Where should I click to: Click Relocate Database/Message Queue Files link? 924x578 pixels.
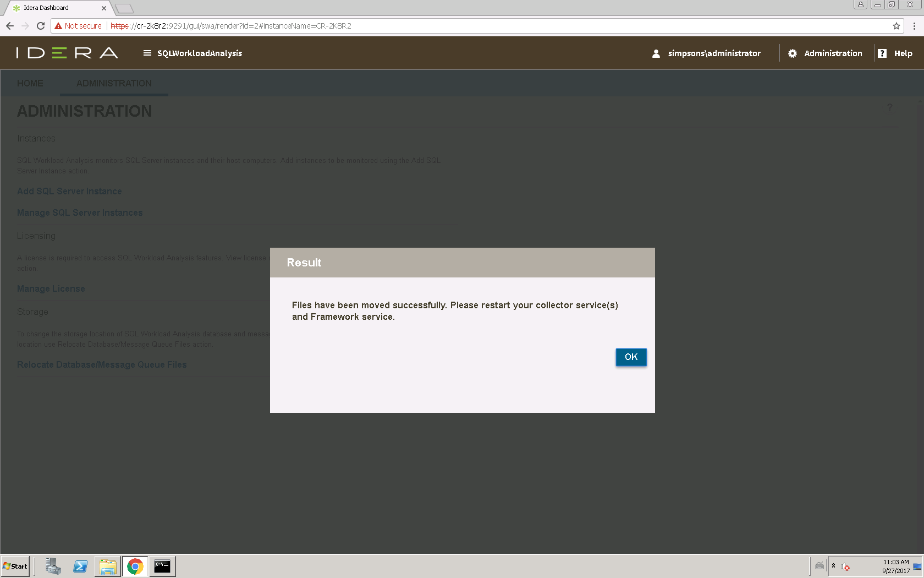pos(102,364)
